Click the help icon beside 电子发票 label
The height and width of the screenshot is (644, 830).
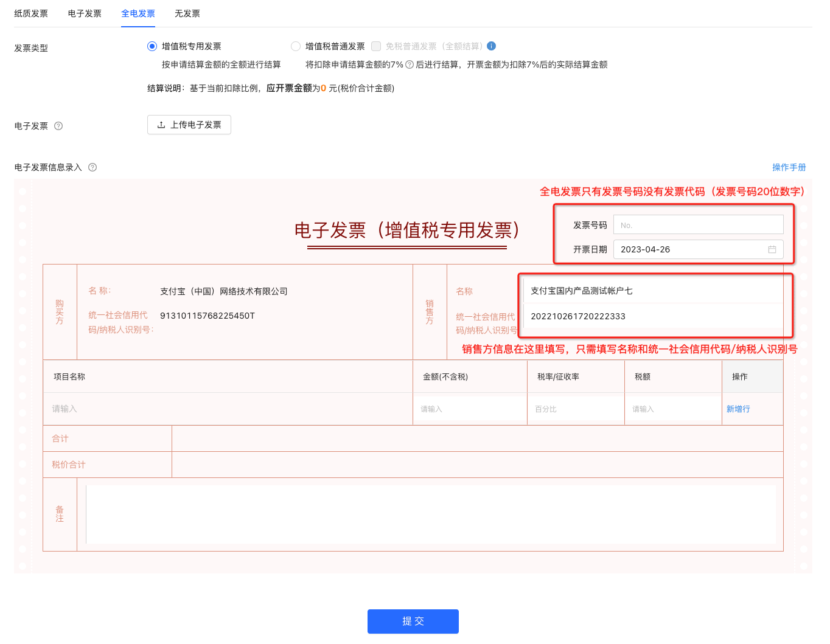pos(58,126)
